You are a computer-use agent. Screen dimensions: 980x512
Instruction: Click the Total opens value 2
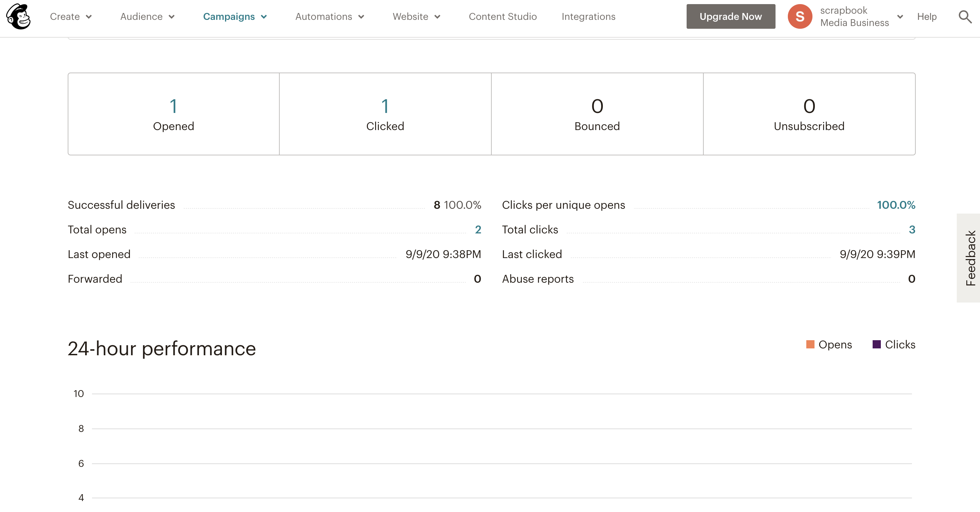(x=478, y=230)
